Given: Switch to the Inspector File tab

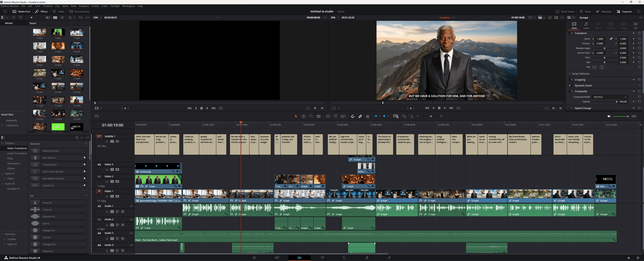Looking at the screenshot, I should pyautogui.click(x=636, y=25).
